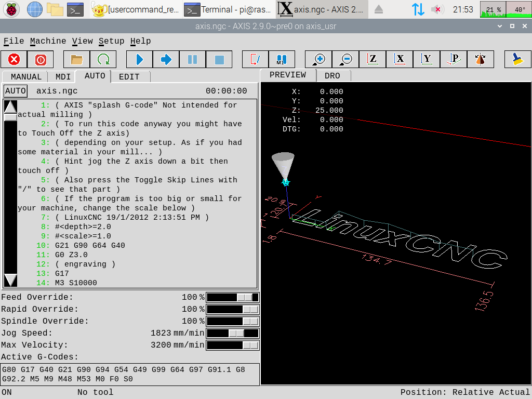
Task: Click the 40° temperature monitor
Action: pyautogui.click(x=518, y=9)
